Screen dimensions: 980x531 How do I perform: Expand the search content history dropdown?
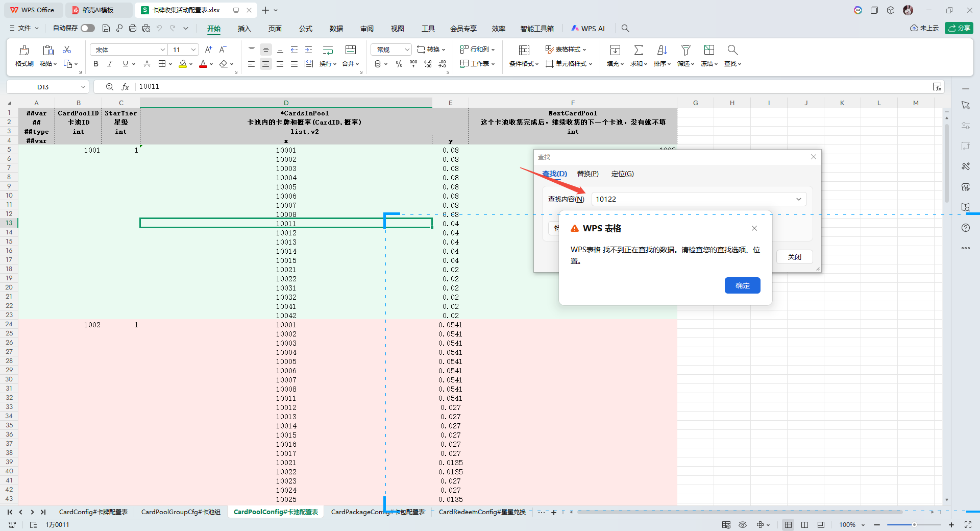point(798,199)
